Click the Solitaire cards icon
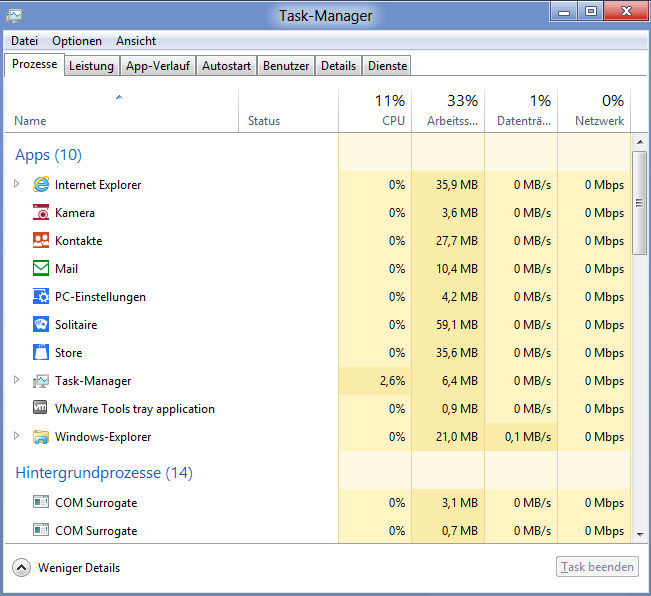The image size is (651, 596). point(41,324)
